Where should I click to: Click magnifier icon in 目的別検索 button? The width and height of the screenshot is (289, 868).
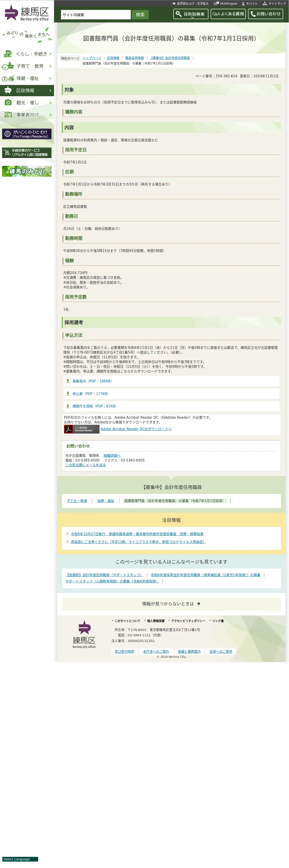click(x=179, y=14)
